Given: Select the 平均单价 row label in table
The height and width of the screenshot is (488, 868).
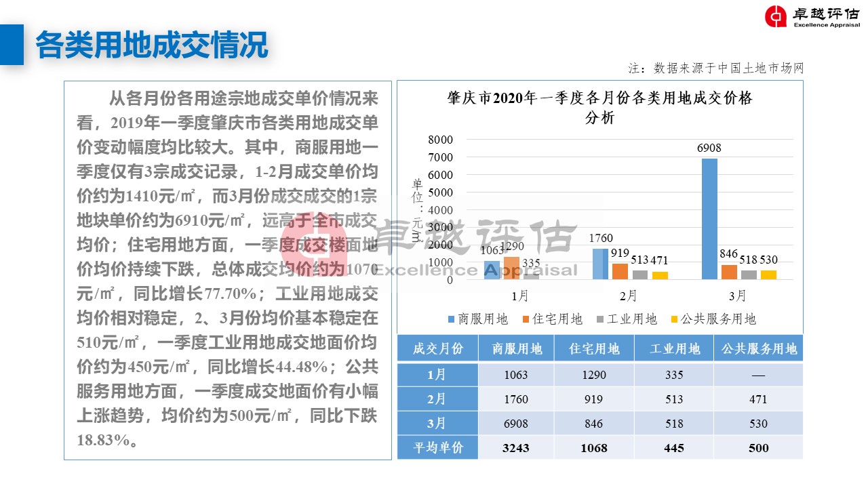Looking at the screenshot, I should (437, 447).
